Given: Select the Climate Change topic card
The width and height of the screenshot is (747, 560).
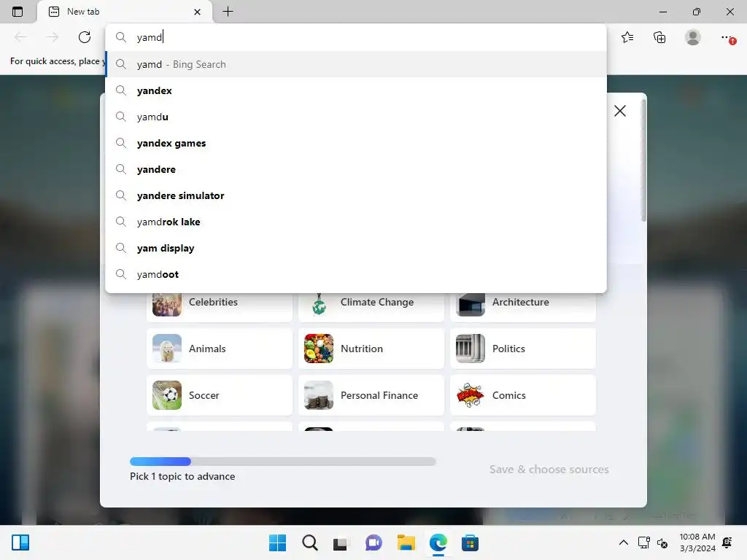Looking at the screenshot, I should click(x=371, y=307).
